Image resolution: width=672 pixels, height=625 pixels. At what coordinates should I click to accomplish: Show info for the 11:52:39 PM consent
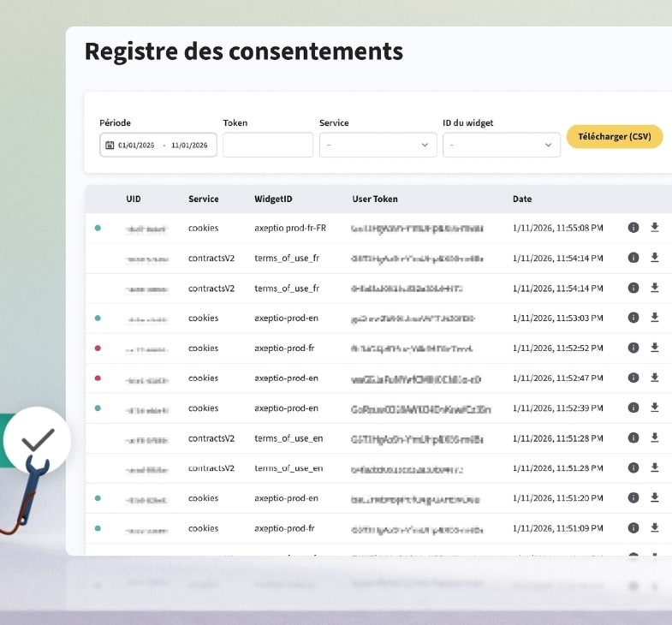point(633,408)
